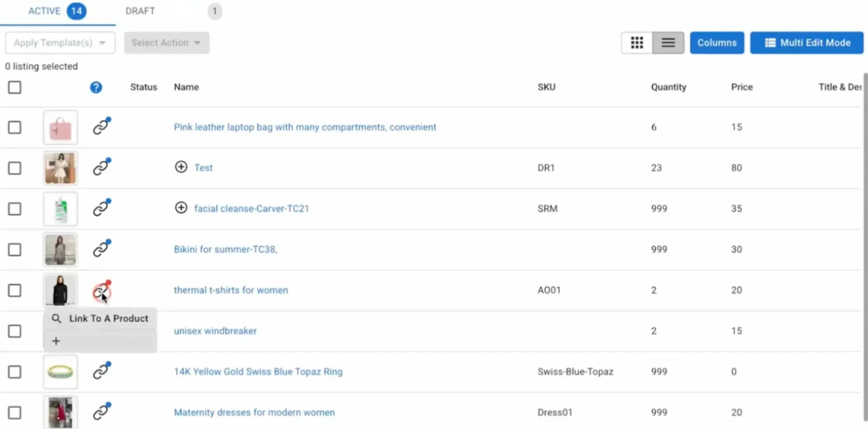This screenshot has width=868, height=429.
Task: Click the facial cleanser bottle thumbnail
Action: coord(60,209)
